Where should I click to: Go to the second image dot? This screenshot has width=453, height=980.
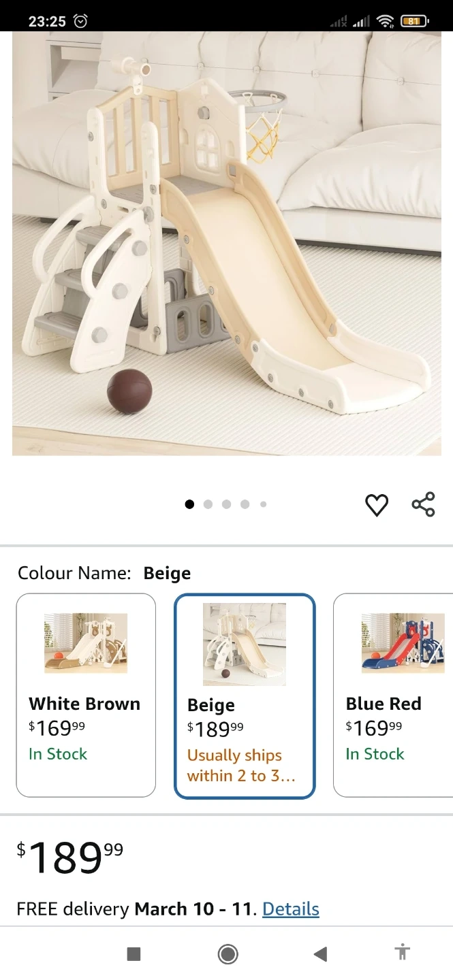(208, 504)
